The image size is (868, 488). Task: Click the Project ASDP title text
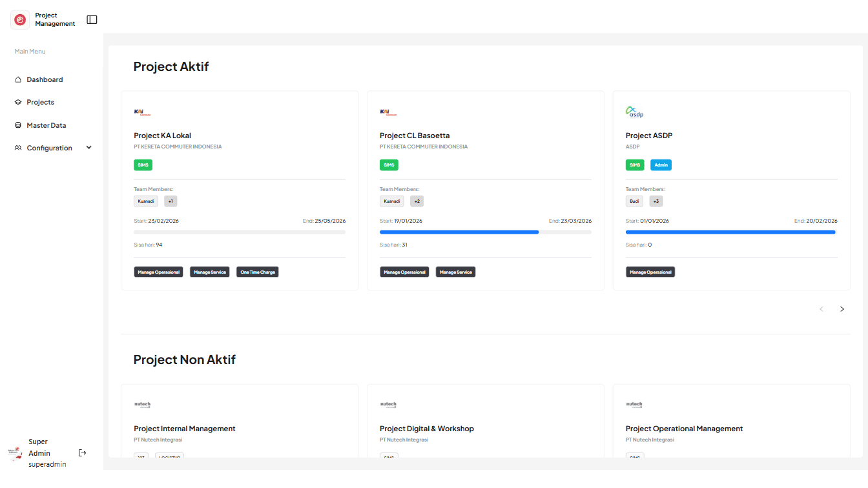(x=649, y=136)
